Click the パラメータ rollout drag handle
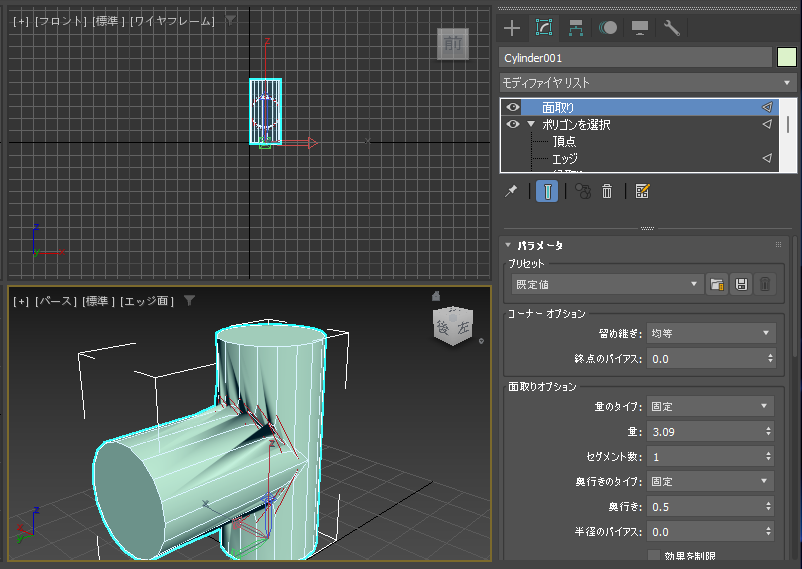 click(778, 245)
